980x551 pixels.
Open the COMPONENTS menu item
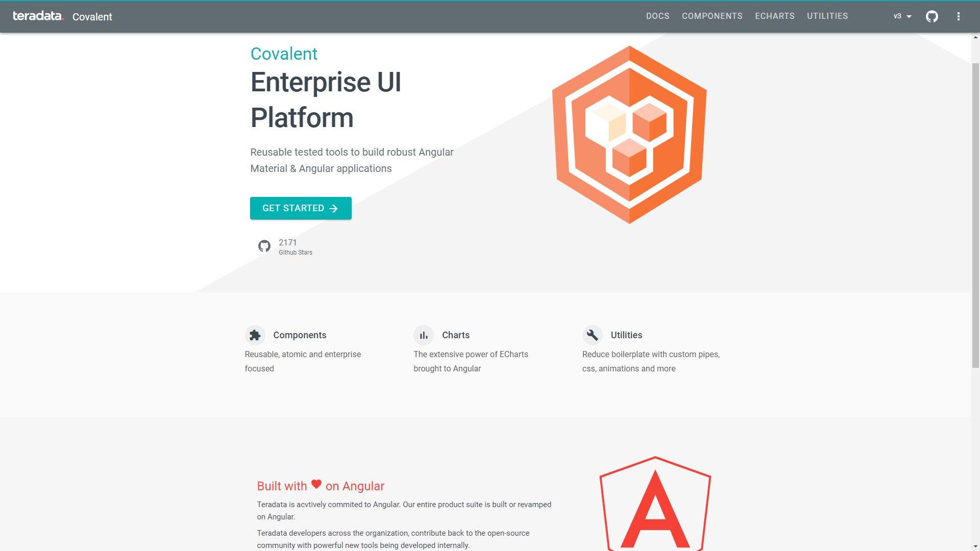[x=712, y=16]
